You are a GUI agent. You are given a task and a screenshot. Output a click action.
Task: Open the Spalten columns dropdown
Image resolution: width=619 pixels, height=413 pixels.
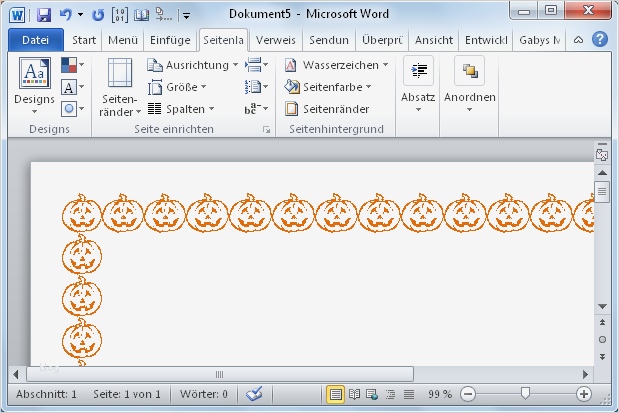(x=181, y=109)
